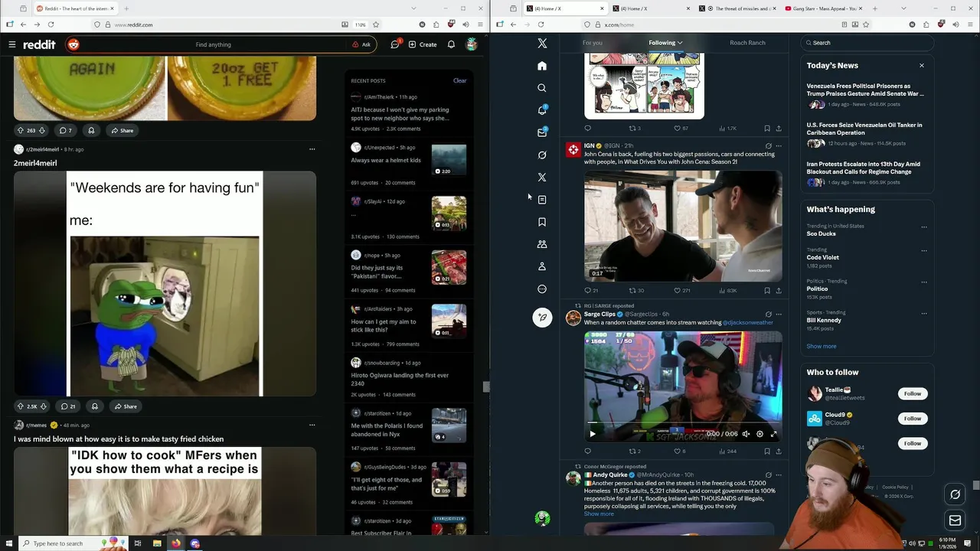980x551 pixels.
Task: Downvote the 2meirl4meirl post
Action: click(x=43, y=406)
